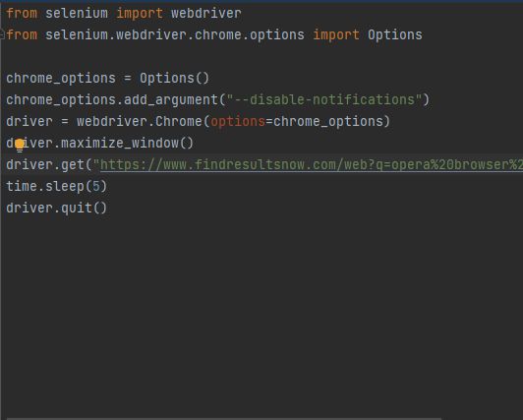The image size is (523, 420).
Task: Click the empty editor area below code
Action: coord(261,310)
